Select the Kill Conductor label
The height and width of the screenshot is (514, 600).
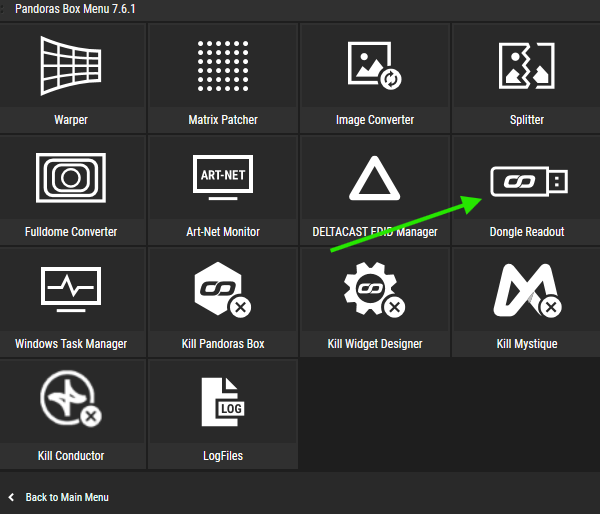(71, 455)
